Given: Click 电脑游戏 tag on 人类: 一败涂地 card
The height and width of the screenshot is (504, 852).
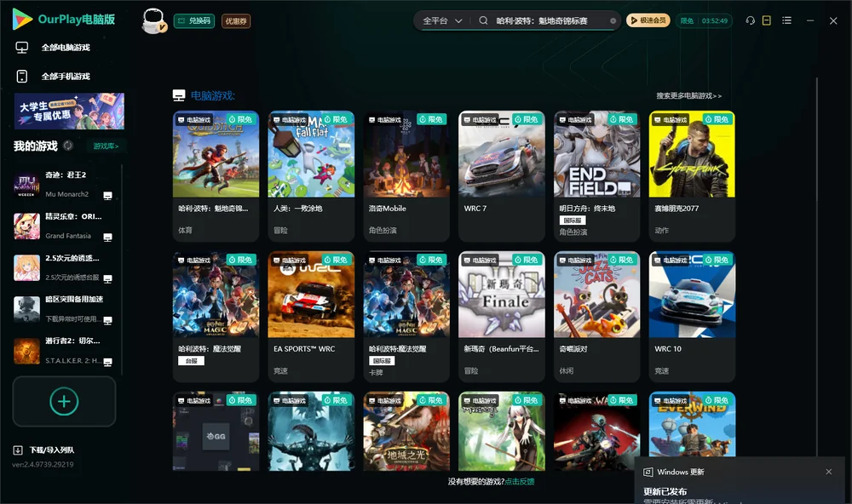Looking at the screenshot, I should (290, 119).
